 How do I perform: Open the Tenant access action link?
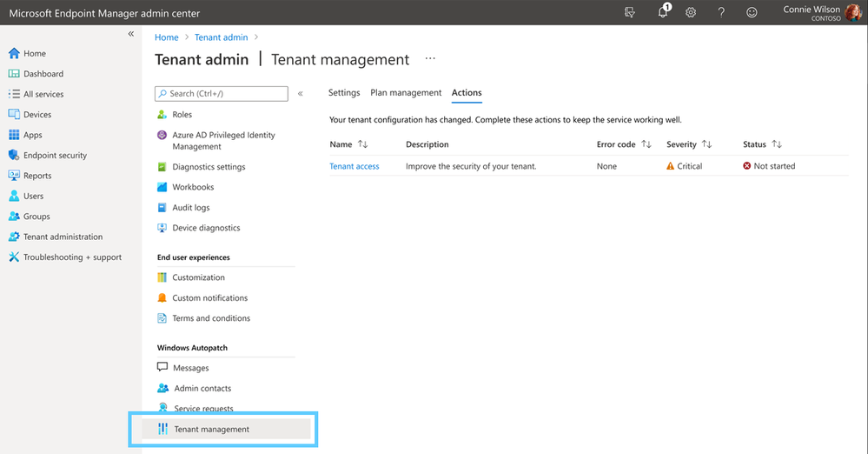click(x=354, y=166)
